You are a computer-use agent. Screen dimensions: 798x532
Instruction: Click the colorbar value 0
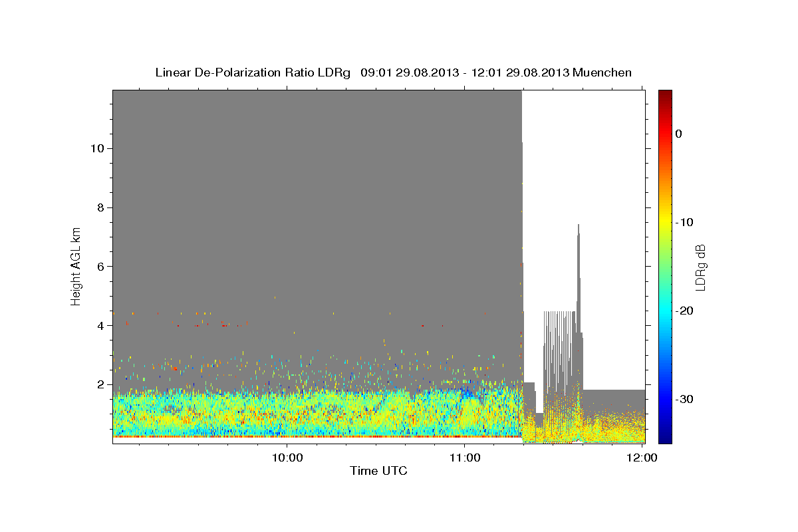[679, 134]
